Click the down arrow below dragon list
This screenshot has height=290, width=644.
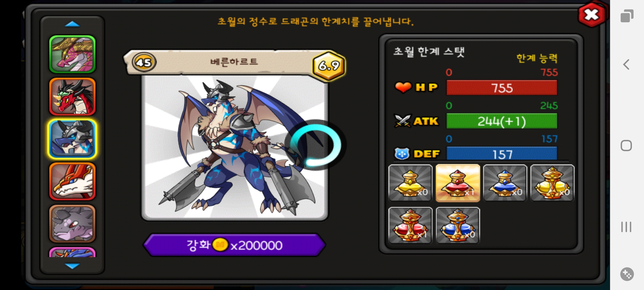72,266
